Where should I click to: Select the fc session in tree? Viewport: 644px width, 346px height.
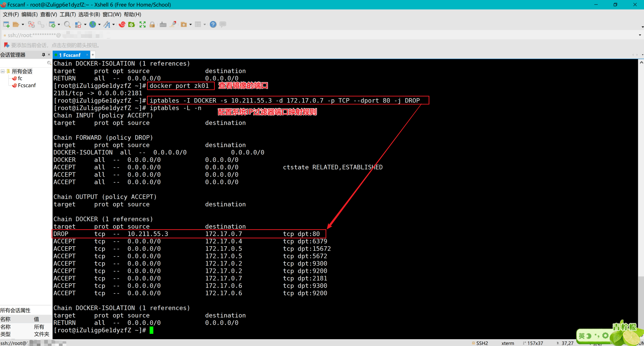(x=20, y=78)
